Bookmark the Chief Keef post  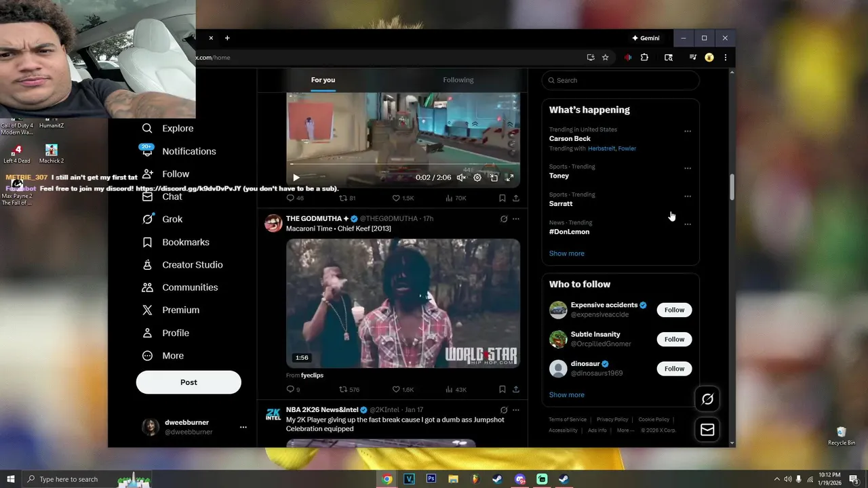[x=502, y=389]
